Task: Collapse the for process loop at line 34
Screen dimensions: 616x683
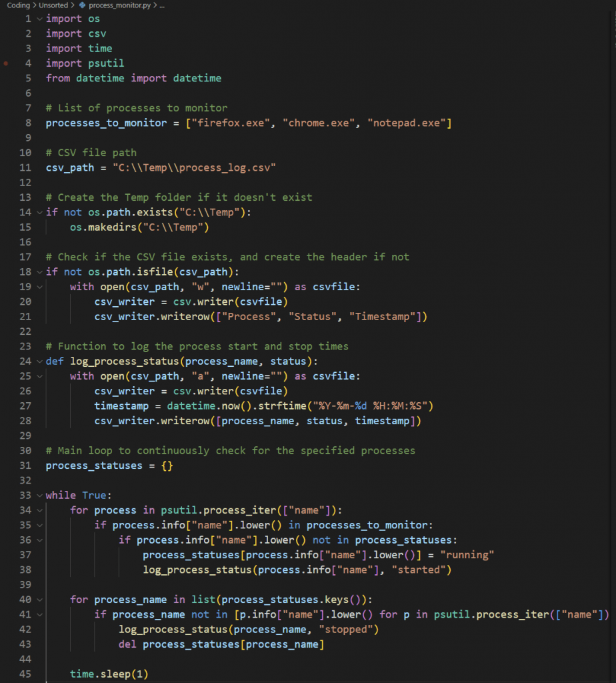Action: pos(39,510)
